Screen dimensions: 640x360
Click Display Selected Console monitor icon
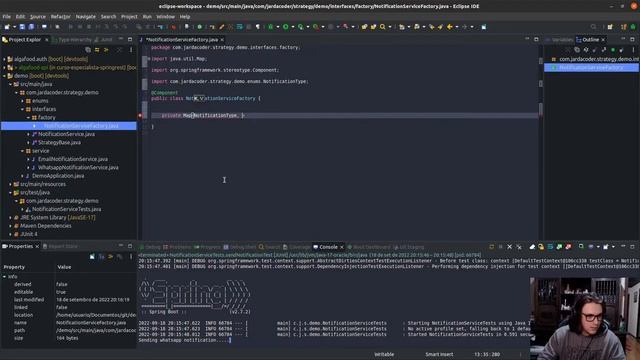(x=591, y=247)
